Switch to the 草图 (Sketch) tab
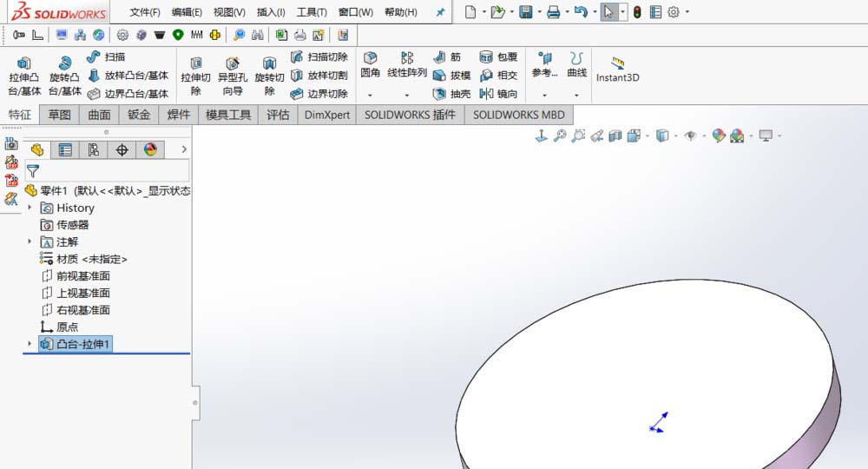Screen dimensions: 868x469 pyautogui.click(x=60, y=115)
